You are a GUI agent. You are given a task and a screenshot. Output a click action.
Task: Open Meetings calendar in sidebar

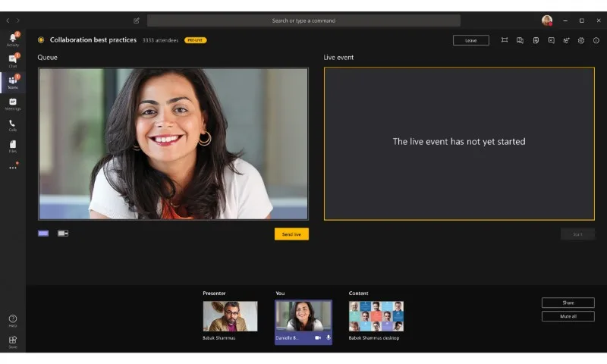coord(13,104)
